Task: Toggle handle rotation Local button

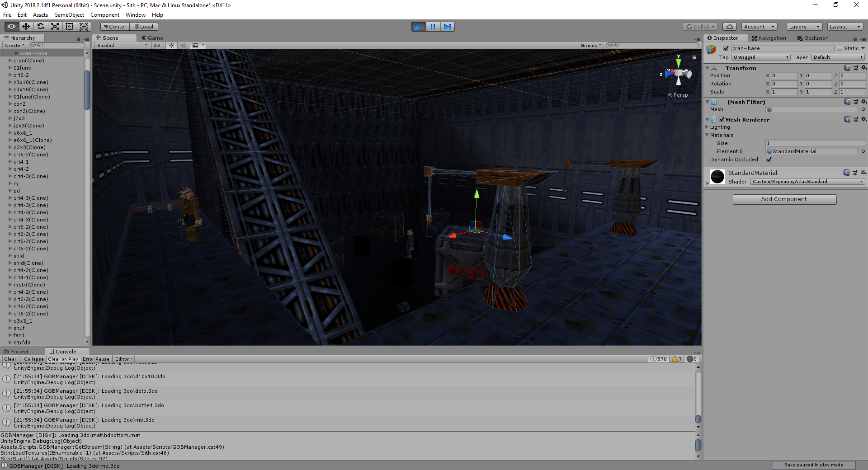Action: point(144,27)
